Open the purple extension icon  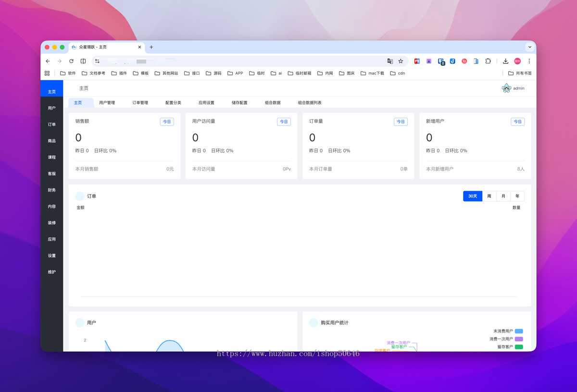tap(429, 61)
